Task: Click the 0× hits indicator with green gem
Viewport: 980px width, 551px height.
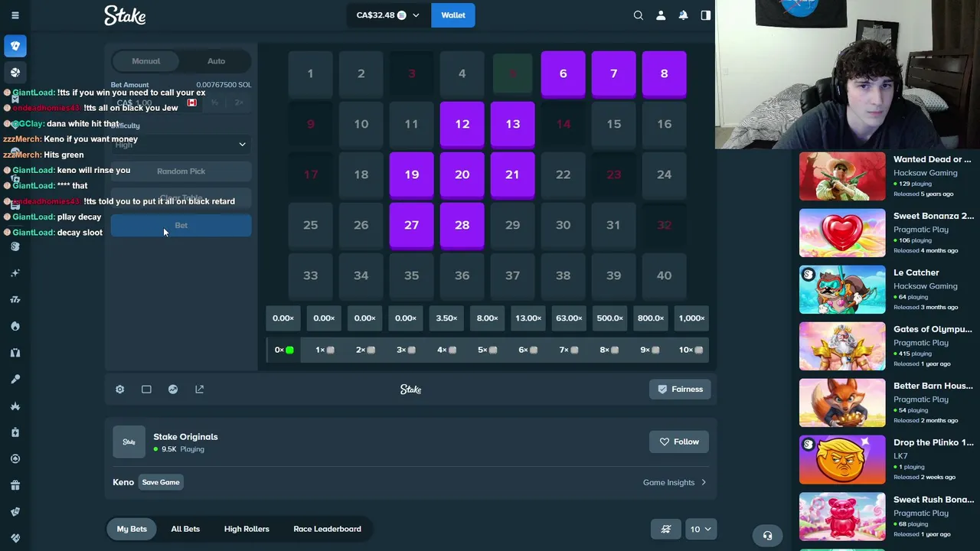Action: [x=283, y=350]
